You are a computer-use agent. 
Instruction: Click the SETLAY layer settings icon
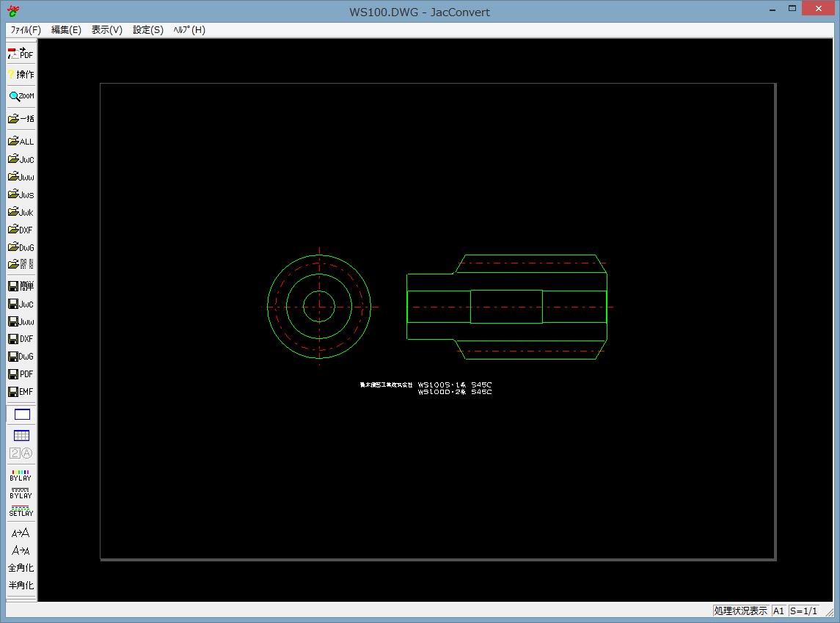[x=21, y=511]
